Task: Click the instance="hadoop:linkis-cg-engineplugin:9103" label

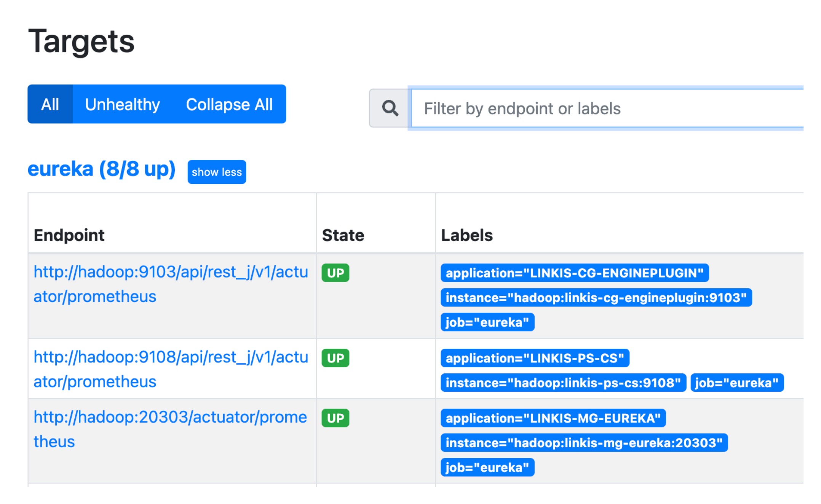Action: click(x=596, y=298)
